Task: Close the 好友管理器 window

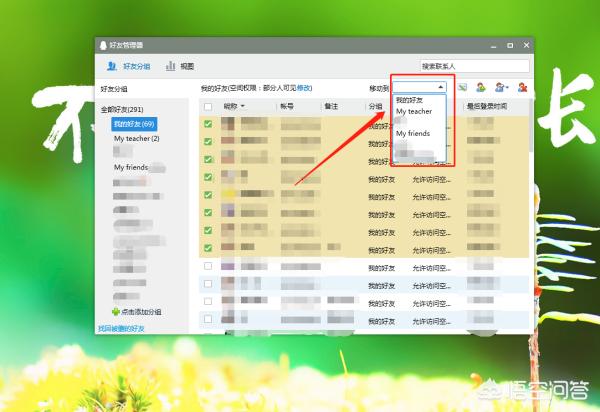Action: 527,45
